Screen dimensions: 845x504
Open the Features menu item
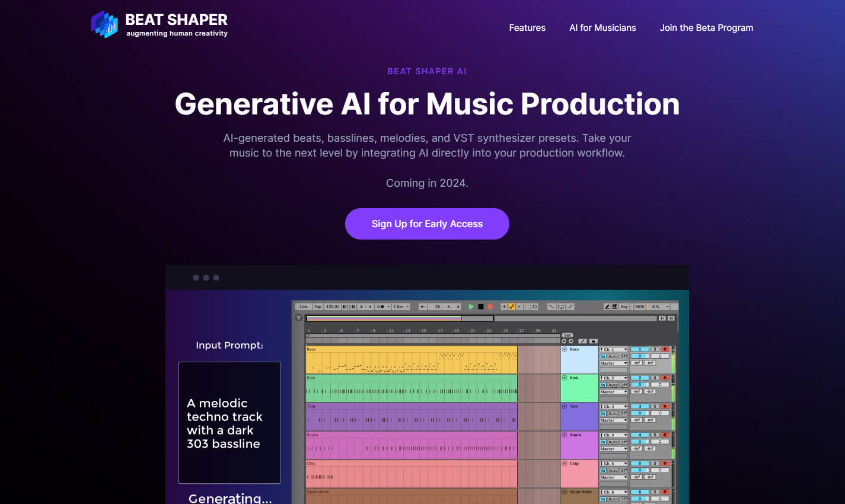[x=527, y=27]
